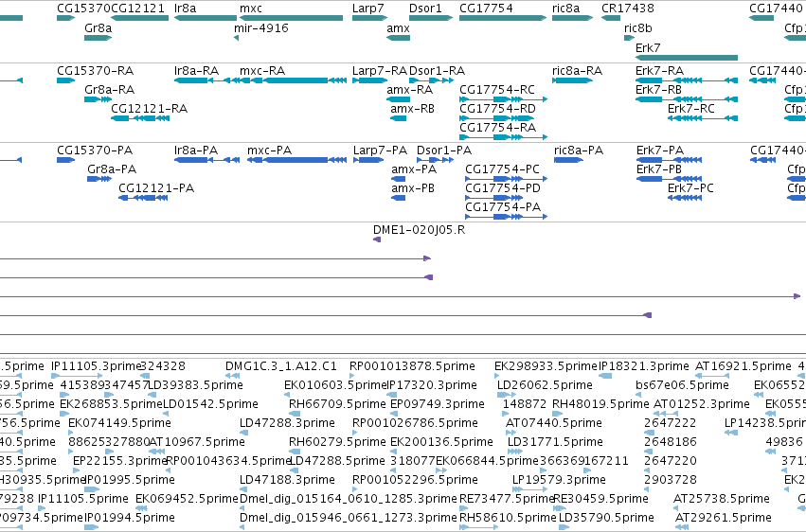Screen dimensions: 806x532
Task: Select EST RH66709.5prime
Action: coord(337,404)
